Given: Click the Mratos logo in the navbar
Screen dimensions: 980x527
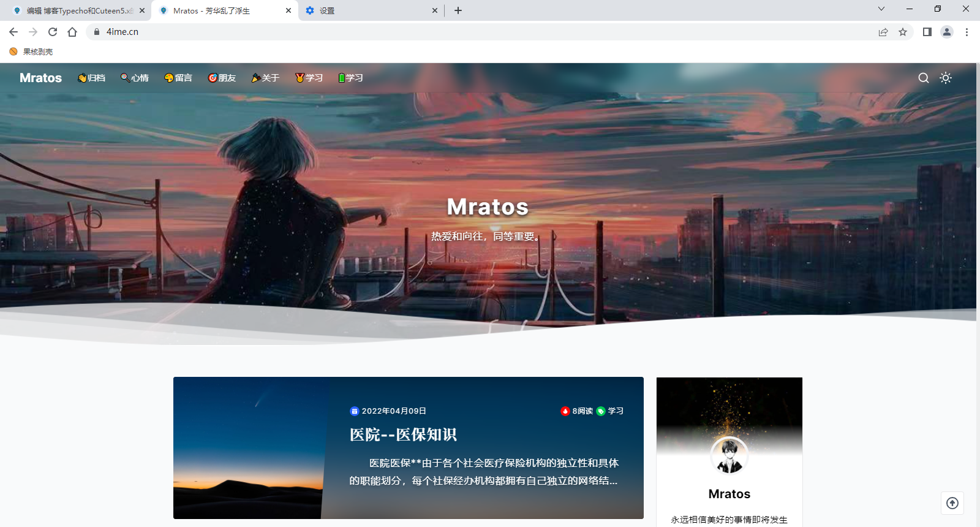Looking at the screenshot, I should coord(40,78).
